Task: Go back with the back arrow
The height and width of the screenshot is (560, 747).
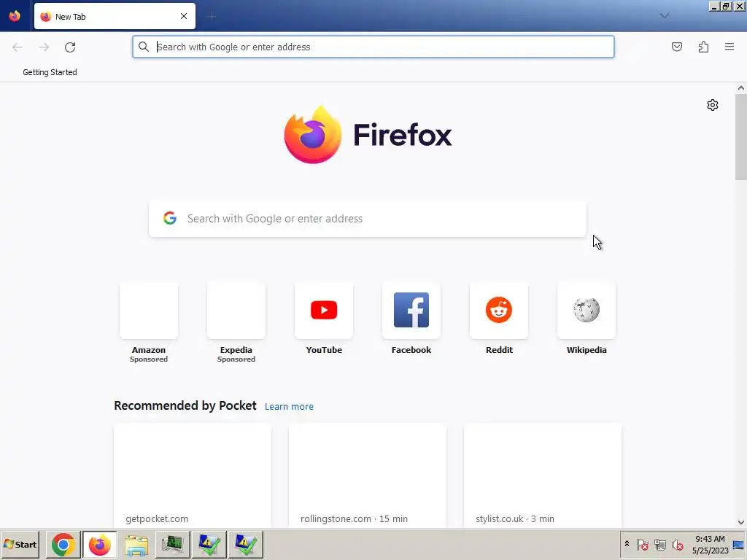Action: click(18, 47)
